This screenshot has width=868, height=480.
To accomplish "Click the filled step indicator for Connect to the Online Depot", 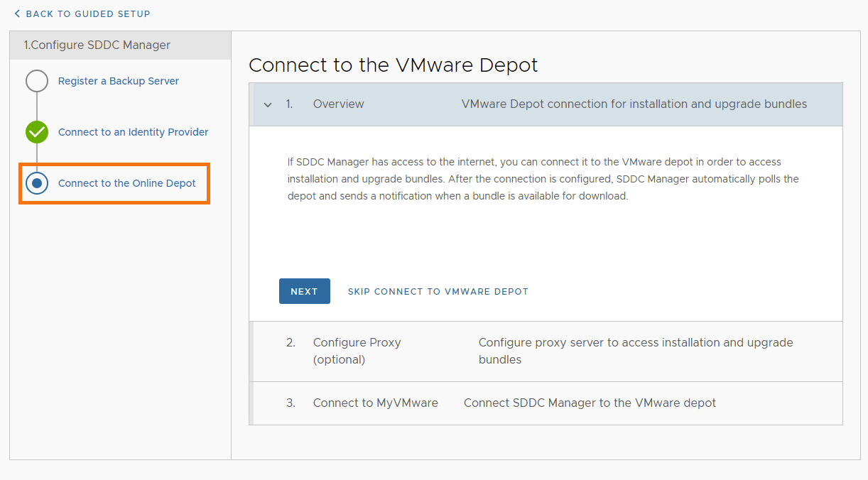I will tap(36, 183).
